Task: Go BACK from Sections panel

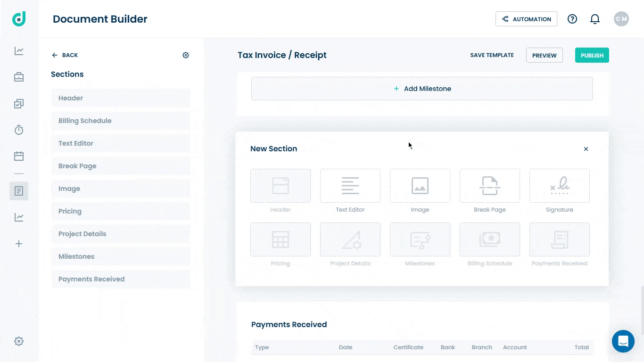Action: tap(65, 55)
